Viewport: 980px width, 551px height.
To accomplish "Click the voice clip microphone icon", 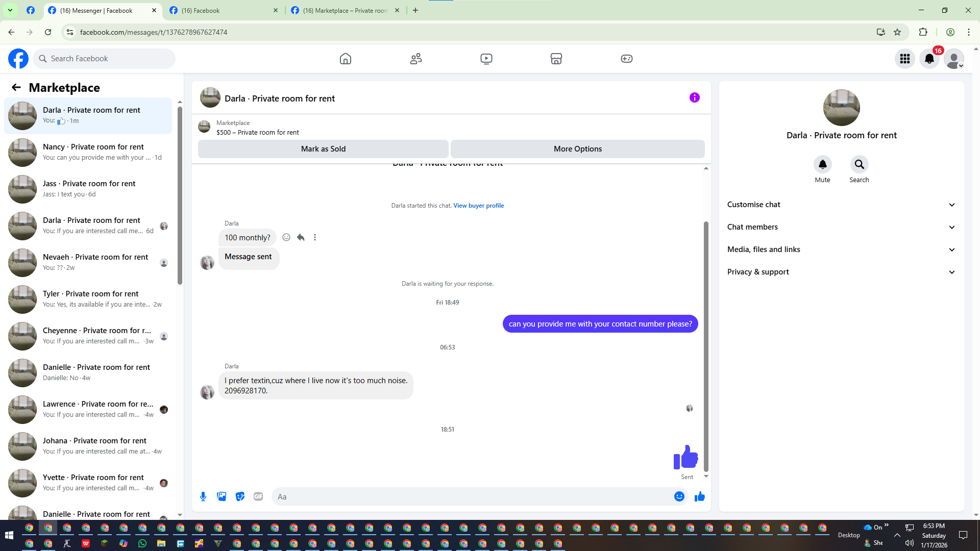I will click(x=203, y=496).
